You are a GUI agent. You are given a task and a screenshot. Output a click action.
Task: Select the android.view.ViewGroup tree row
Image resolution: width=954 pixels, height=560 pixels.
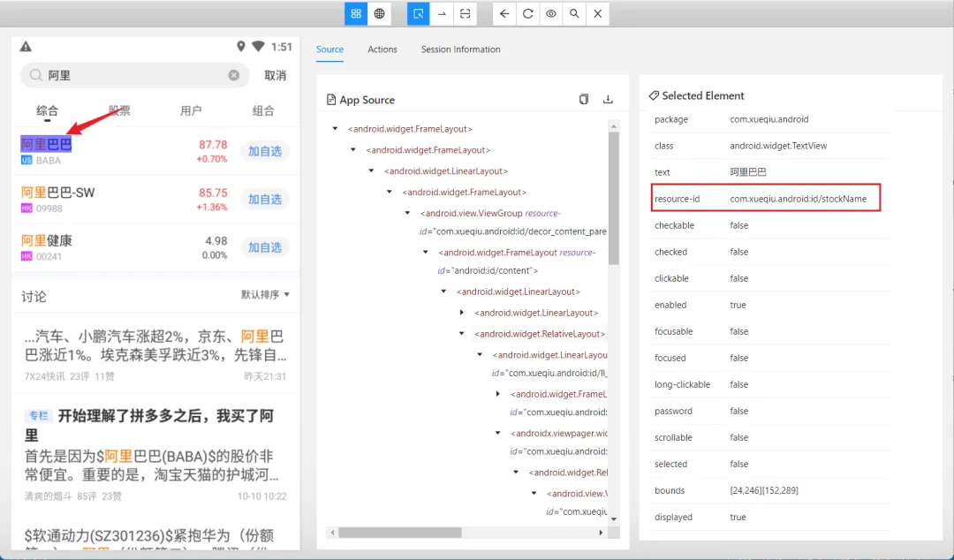coord(513,223)
